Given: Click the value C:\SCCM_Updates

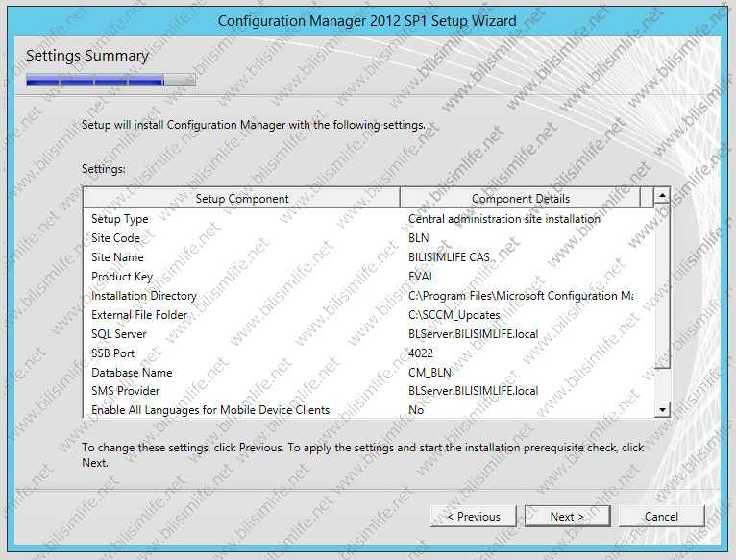Looking at the screenshot, I should coord(454,315).
